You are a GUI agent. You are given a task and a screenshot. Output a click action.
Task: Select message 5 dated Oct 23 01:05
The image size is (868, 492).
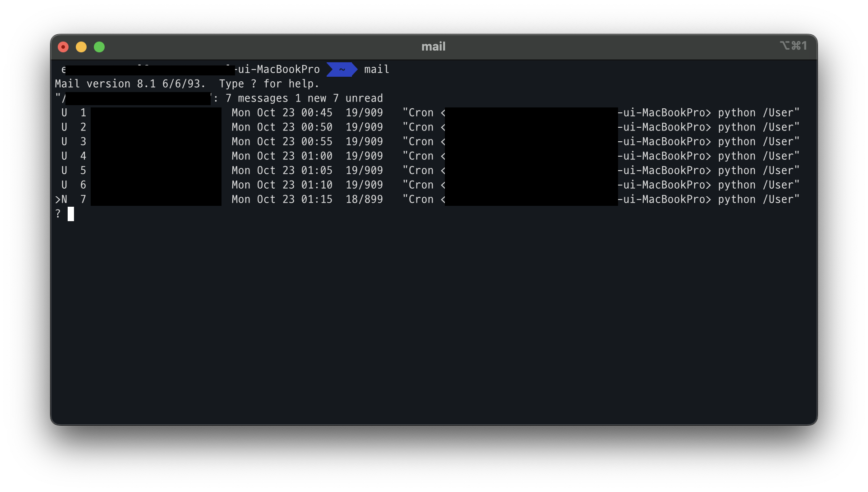(x=282, y=171)
